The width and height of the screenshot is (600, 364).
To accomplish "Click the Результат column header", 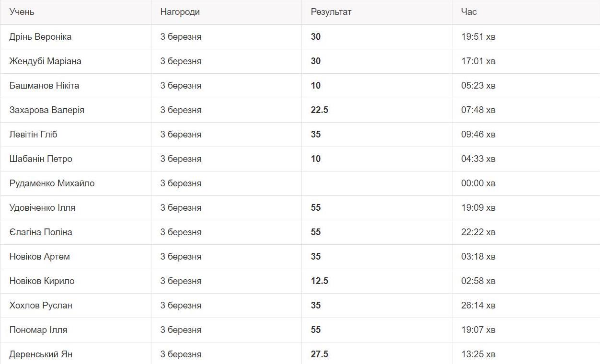I will (x=331, y=12).
